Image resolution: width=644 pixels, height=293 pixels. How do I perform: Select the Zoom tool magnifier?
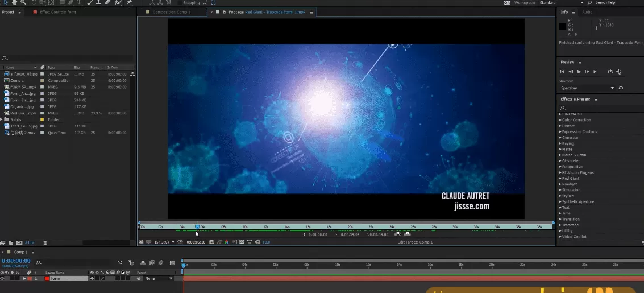tap(23, 2)
